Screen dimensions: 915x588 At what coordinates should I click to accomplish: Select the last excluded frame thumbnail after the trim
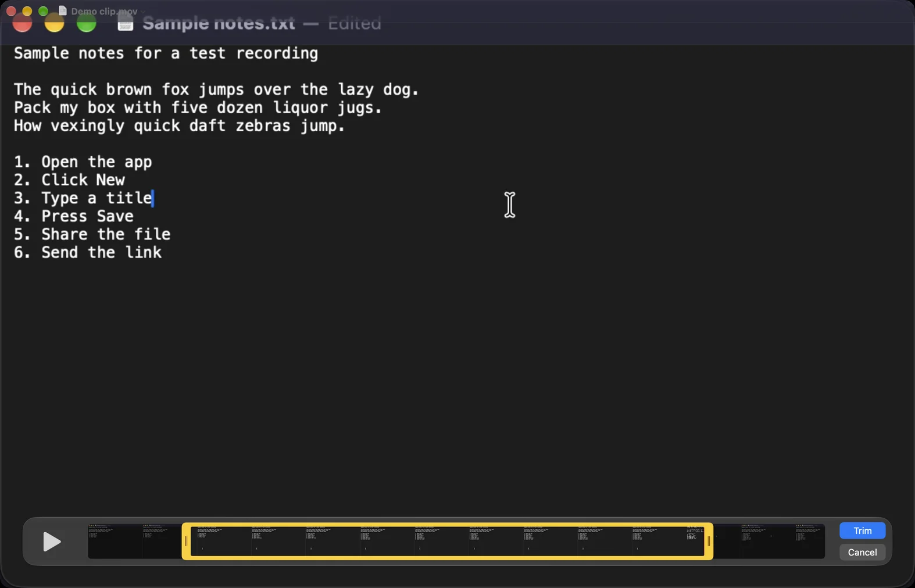[x=810, y=542]
